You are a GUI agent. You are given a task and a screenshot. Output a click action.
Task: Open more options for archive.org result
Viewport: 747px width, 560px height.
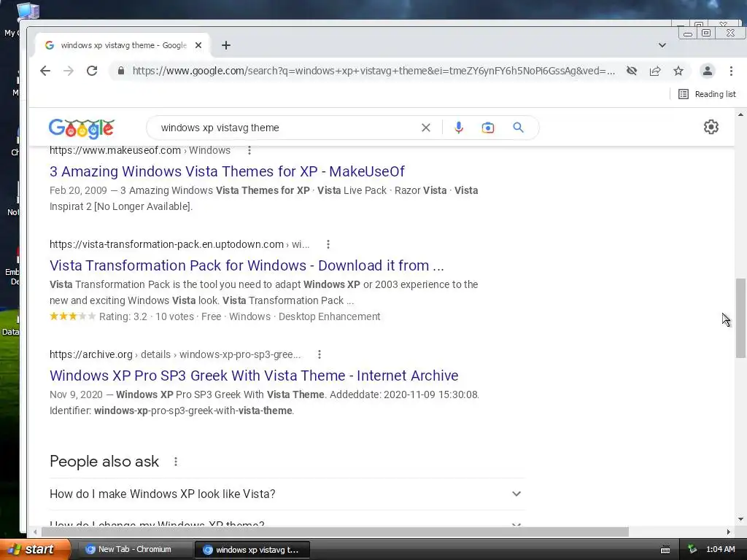(x=320, y=354)
